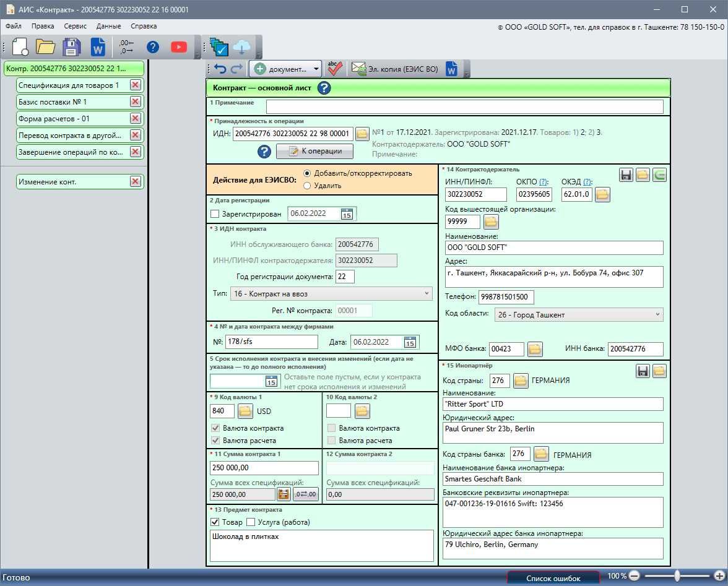Open calendar for срок исполнения field
The height and width of the screenshot is (586, 728).
[x=271, y=381]
